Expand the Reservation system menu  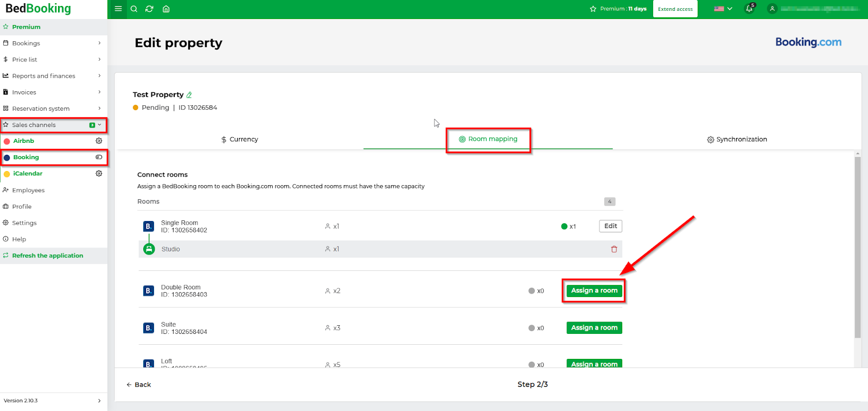click(x=54, y=109)
